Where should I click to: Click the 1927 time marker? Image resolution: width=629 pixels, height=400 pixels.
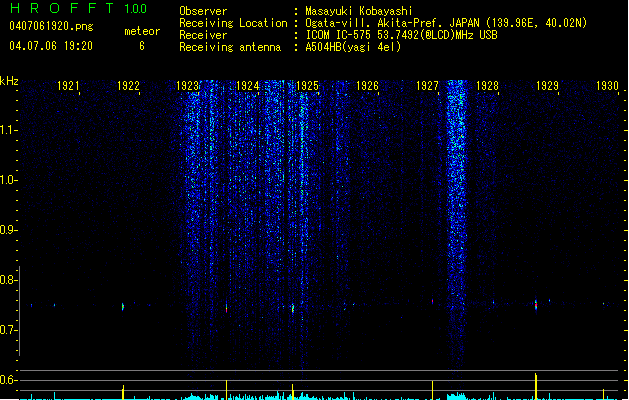pyautogui.click(x=427, y=86)
